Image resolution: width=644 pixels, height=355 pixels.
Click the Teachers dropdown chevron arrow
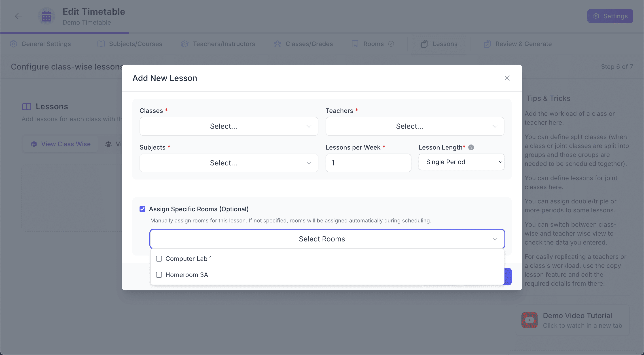(495, 126)
